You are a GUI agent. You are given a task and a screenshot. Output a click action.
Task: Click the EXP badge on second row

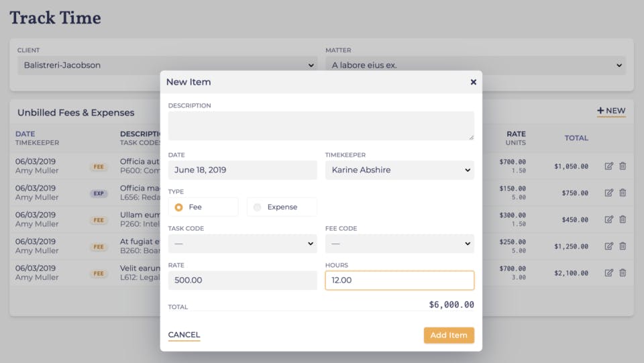99,193
